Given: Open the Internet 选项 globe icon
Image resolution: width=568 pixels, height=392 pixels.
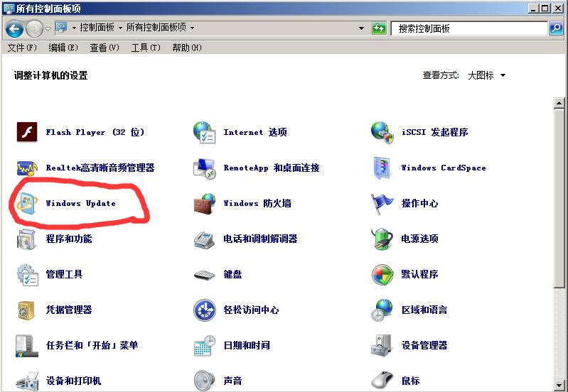Looking at the screenshot, I should (x=204, y=132).
